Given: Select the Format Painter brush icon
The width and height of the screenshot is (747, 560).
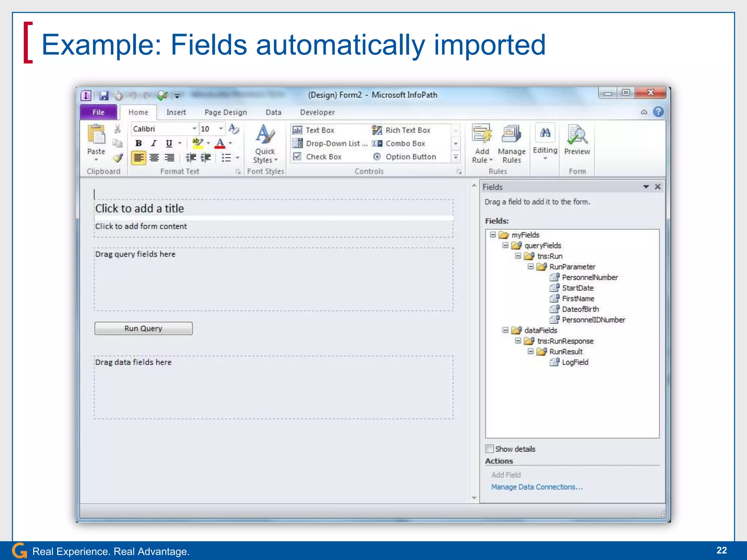Looking at the screenshot, I should click(x=117, y=157).
